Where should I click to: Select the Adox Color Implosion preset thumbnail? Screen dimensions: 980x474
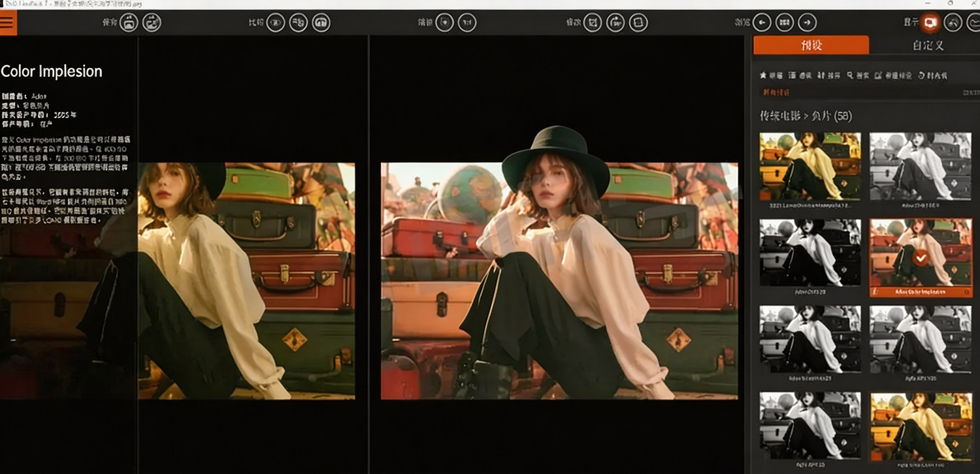921,258
